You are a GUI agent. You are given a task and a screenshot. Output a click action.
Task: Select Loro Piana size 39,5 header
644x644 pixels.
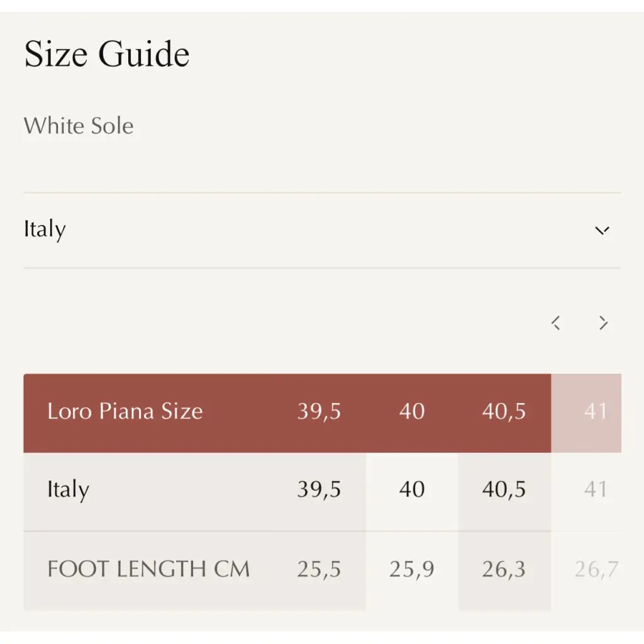click(x=319, y=411)
